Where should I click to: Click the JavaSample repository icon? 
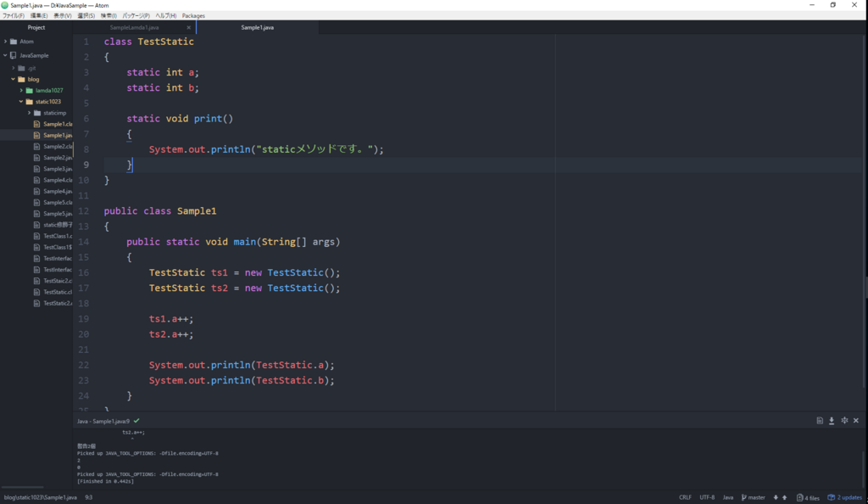[14, 55]
